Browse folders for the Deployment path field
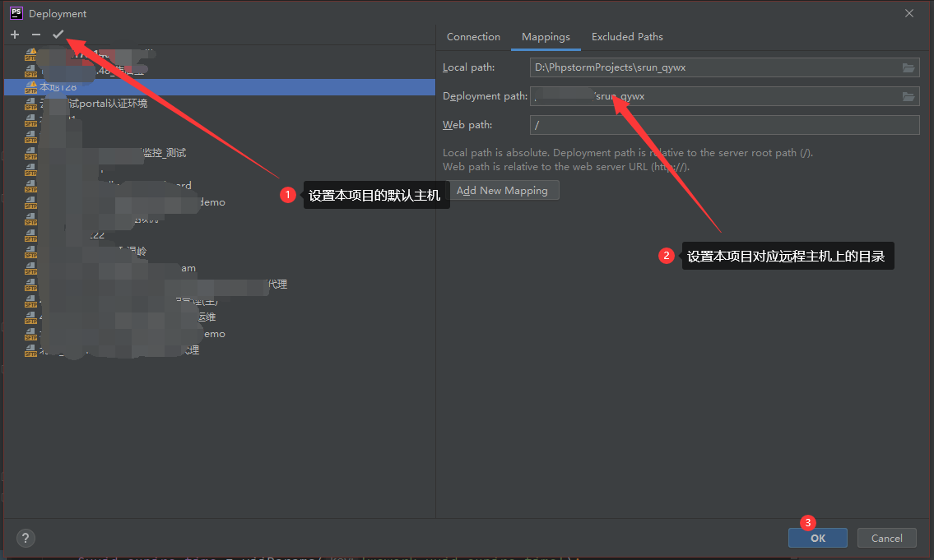Screen dimensions: 934x560 pos(908,96)
